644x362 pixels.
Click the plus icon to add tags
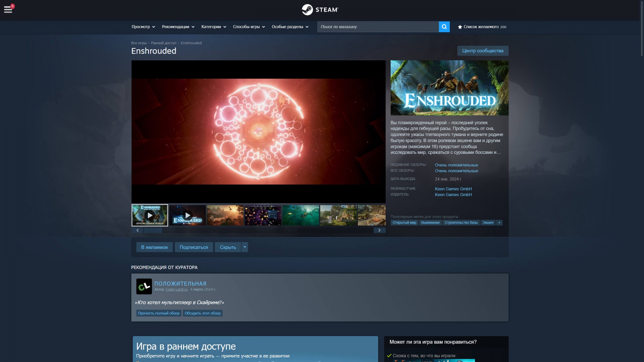click(x=499, y=223)
